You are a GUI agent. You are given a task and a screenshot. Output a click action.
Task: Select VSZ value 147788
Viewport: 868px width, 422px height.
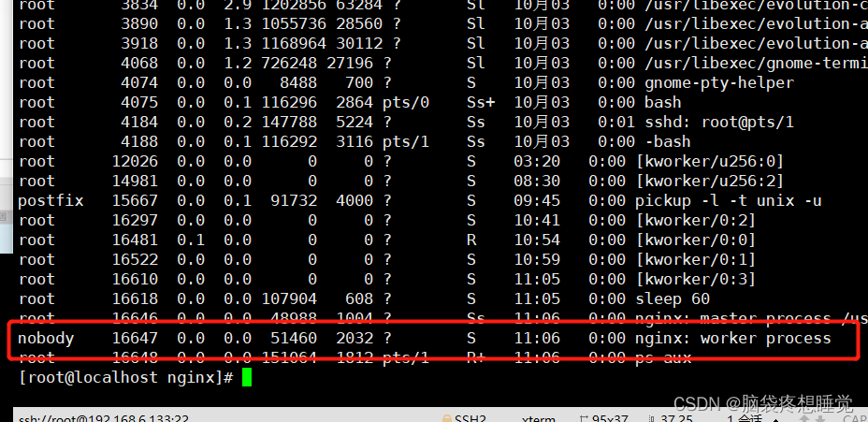pyautogui.click(x=289, y=122)
